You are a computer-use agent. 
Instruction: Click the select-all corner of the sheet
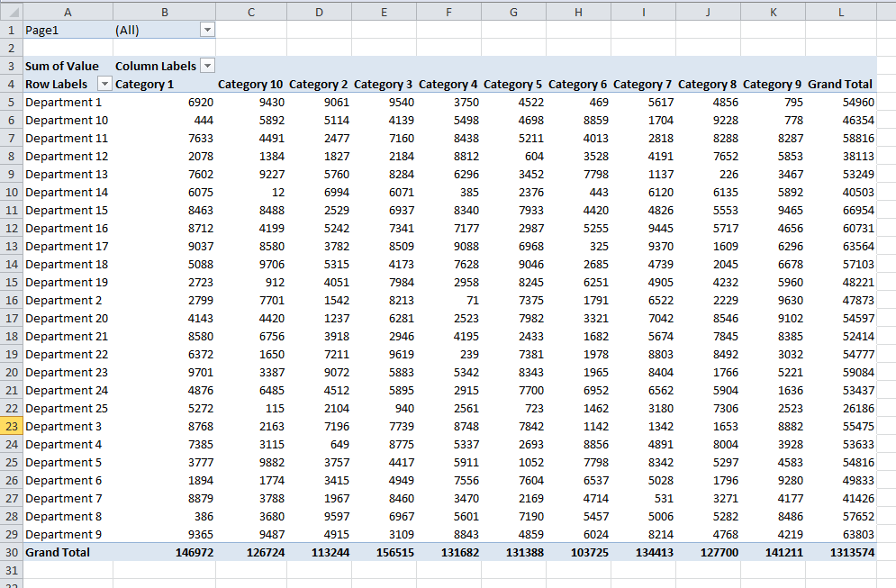10,11
